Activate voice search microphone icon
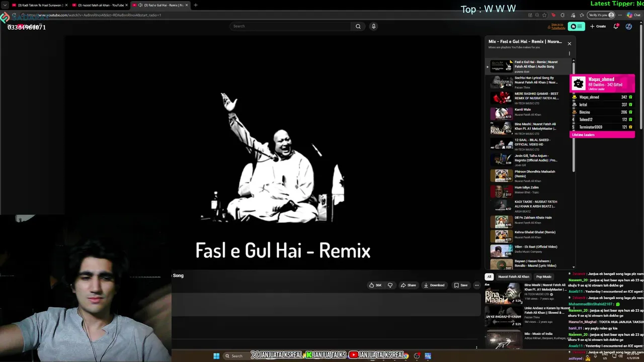644x362 pixels. coord(373,26)
